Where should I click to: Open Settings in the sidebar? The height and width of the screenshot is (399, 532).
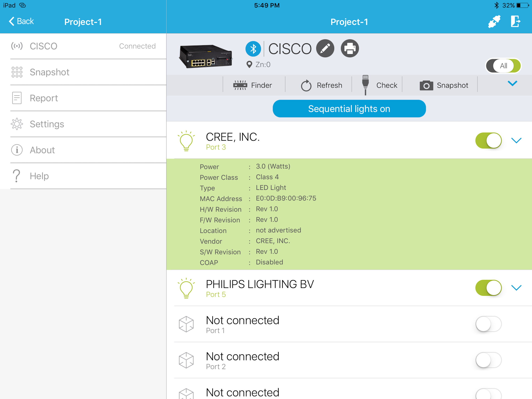pyautogui.click(x=47, y=124)
